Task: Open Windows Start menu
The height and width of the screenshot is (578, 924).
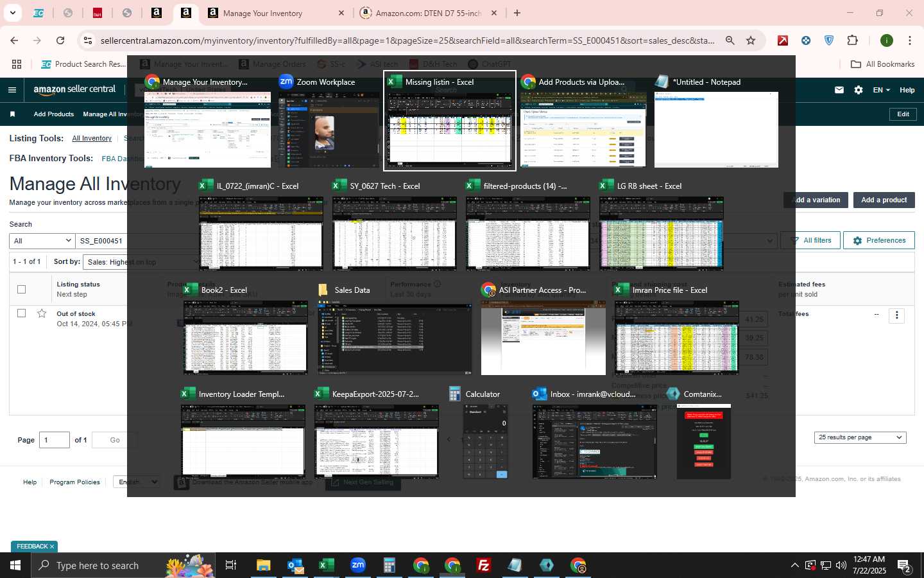Action: tap(15, 565)
